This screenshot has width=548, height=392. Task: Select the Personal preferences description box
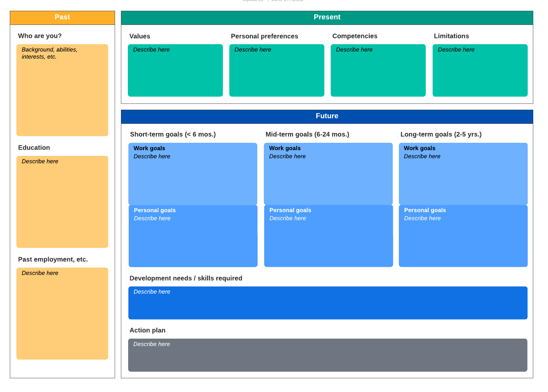pyautogui.click(x=277, y=70)
